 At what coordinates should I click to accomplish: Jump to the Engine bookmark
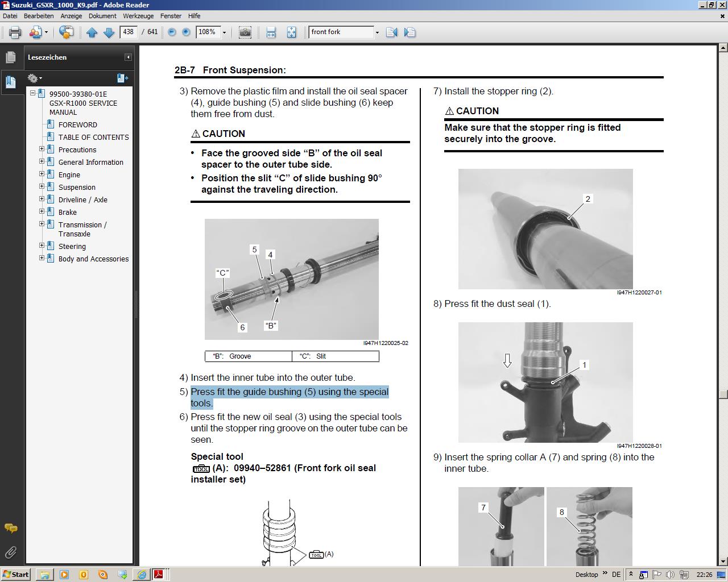coord(69,174)
